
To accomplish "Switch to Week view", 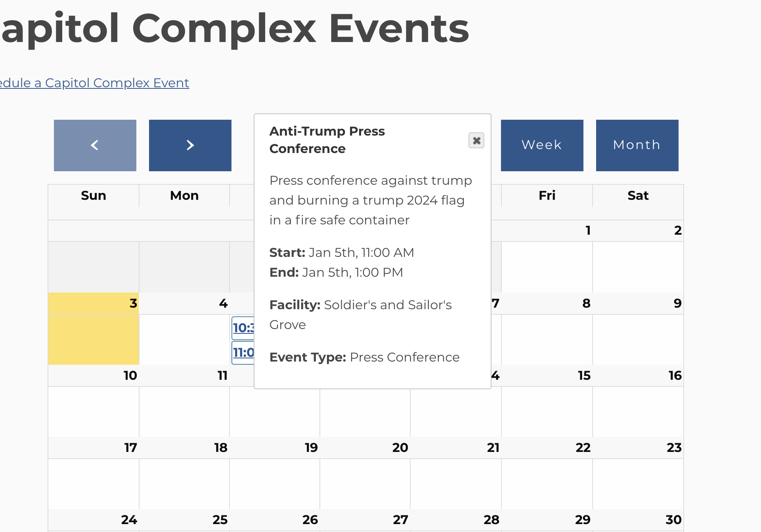I will (x=542, y=145).
